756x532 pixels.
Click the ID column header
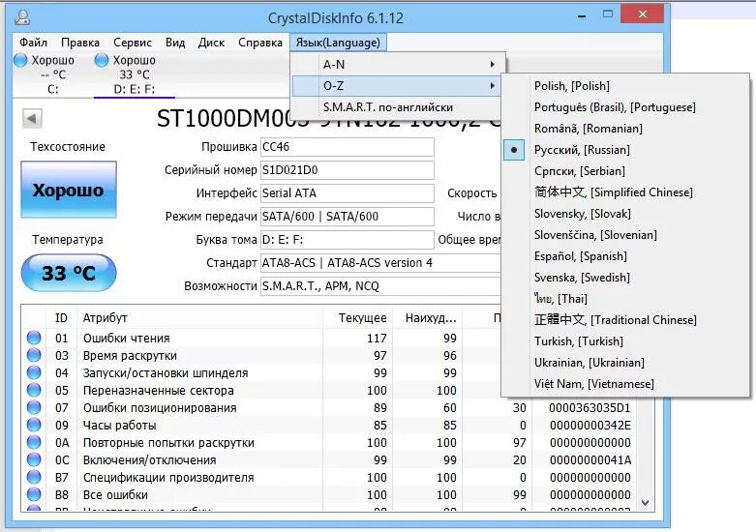pos(61,318)
